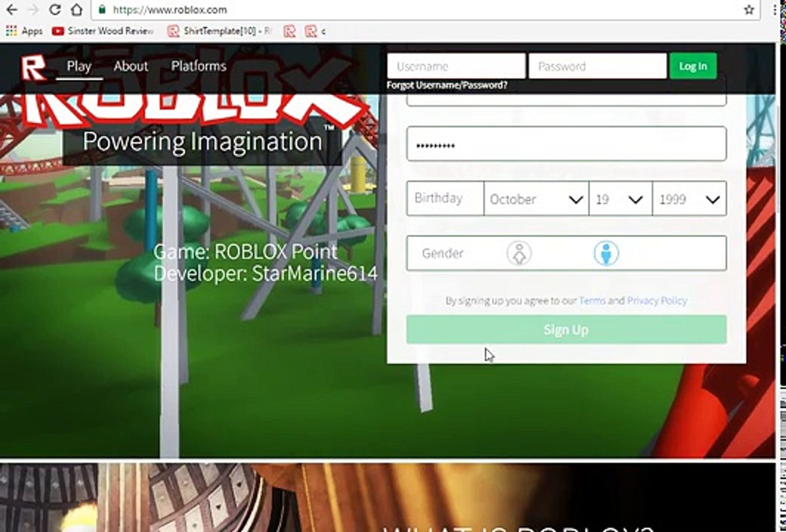Select the Play tab
The height and width of the screenshot is (532, 786).
[x=79, y=66]
